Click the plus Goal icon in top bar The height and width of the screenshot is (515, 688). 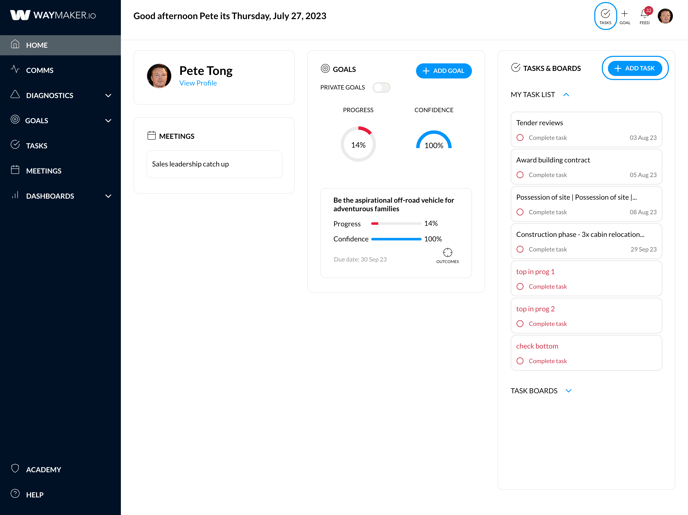tap(624, 16)
